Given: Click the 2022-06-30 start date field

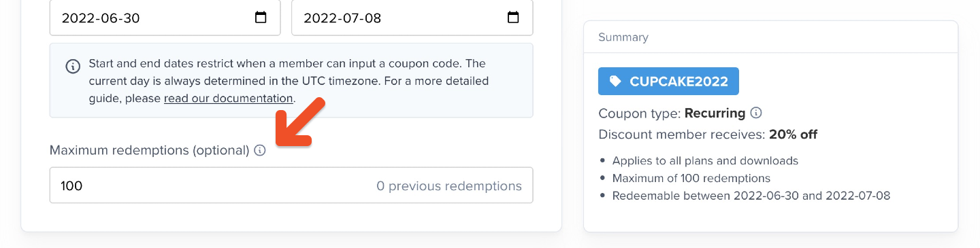Looking at the screenshot, I should (x=165, y=18).
